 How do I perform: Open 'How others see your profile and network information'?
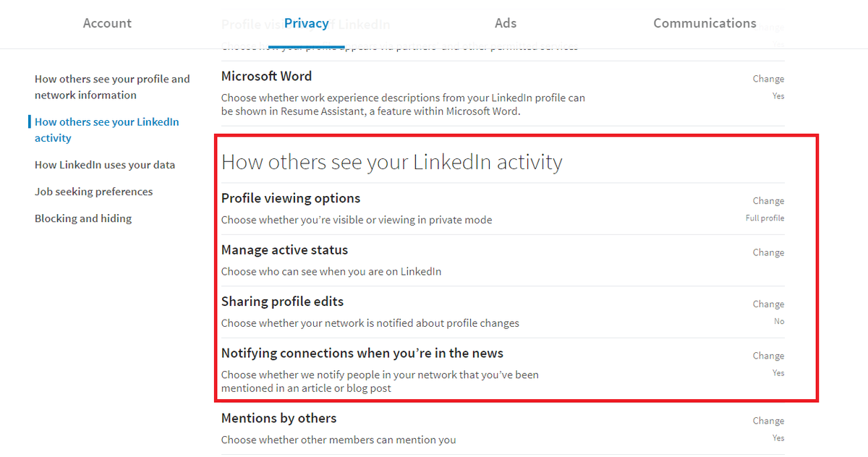click(x=112, y=87)
